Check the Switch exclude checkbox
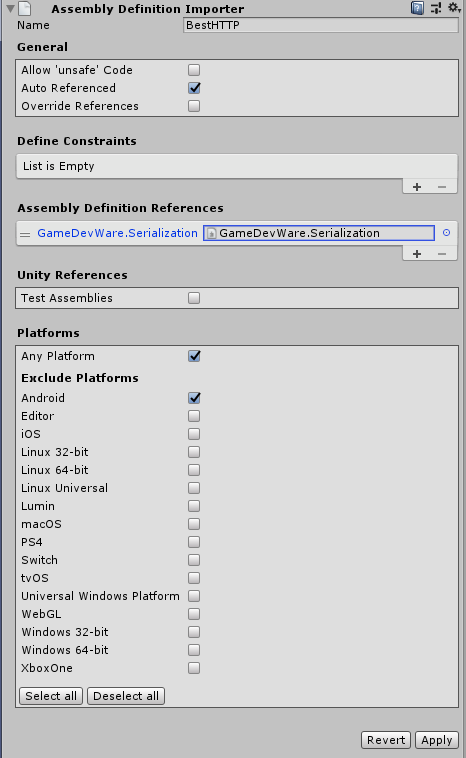This screenshot has width=466, height=758. (194, 560)
